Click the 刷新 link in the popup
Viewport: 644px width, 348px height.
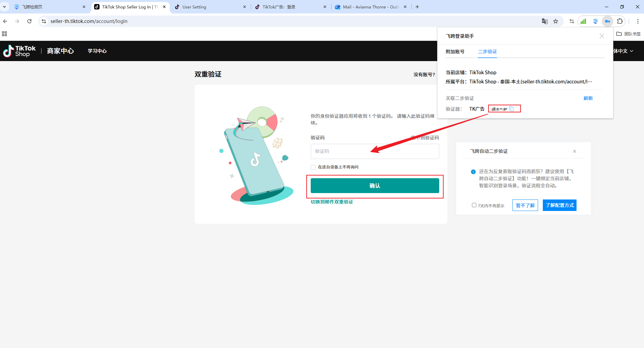click(x=588, y=98)
